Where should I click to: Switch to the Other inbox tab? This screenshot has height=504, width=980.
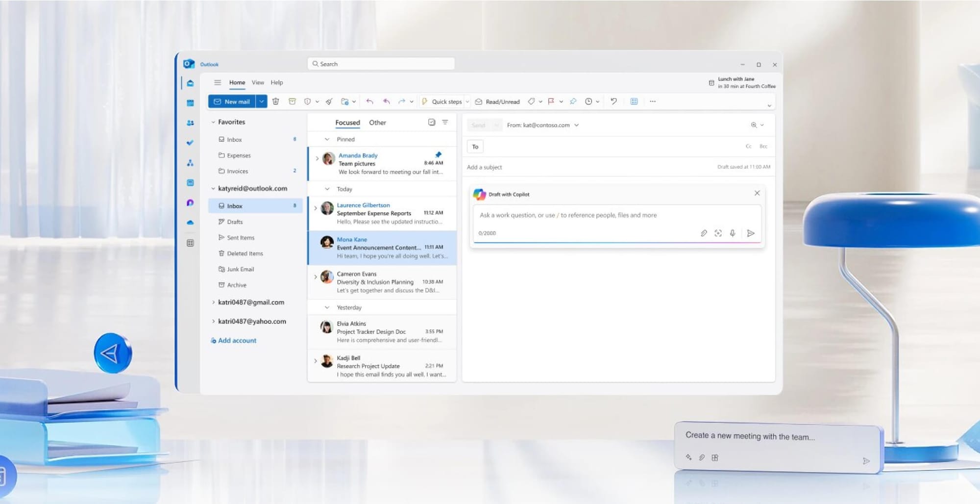click(x=377, y=123)
